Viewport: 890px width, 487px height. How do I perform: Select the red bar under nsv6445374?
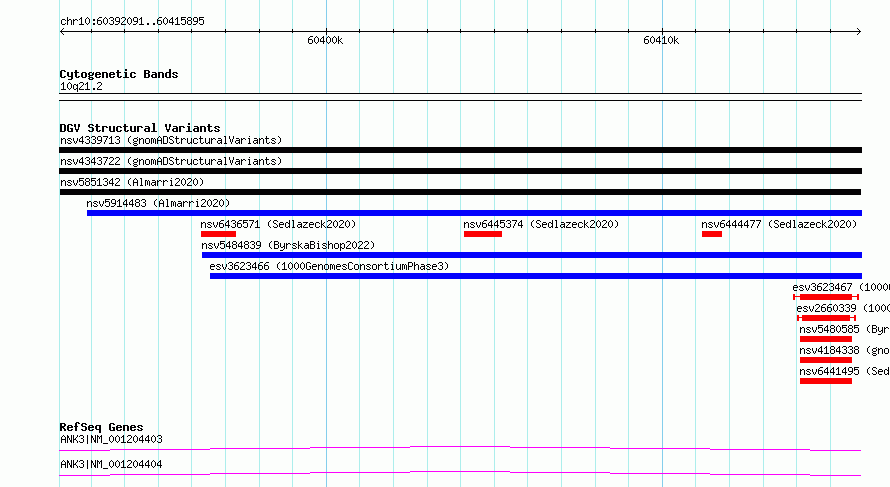(x=483, y=234)
